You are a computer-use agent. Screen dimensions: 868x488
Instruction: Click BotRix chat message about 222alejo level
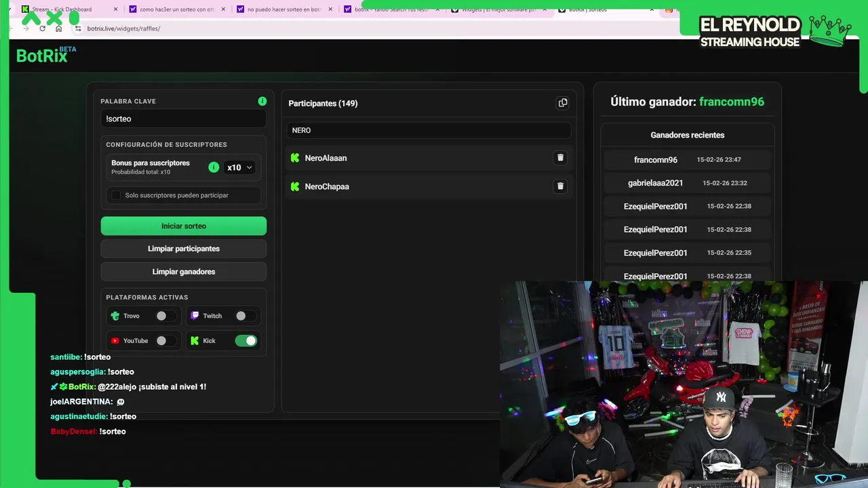pos(128,387)
